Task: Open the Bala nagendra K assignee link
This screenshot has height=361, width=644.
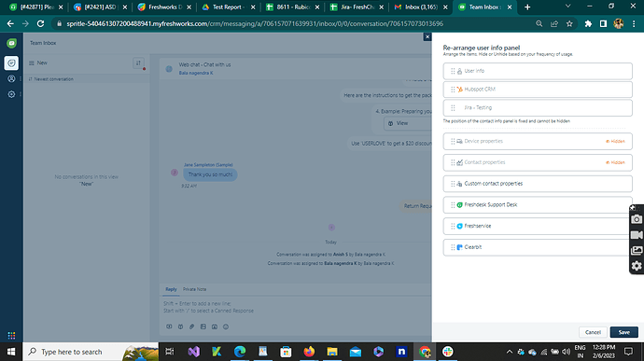Action: [x=196, y=73]
